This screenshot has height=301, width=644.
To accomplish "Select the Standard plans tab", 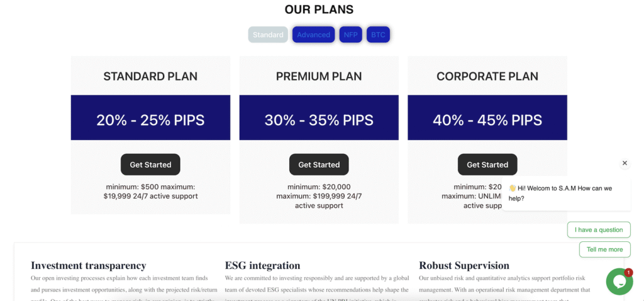I will [268, 35].
